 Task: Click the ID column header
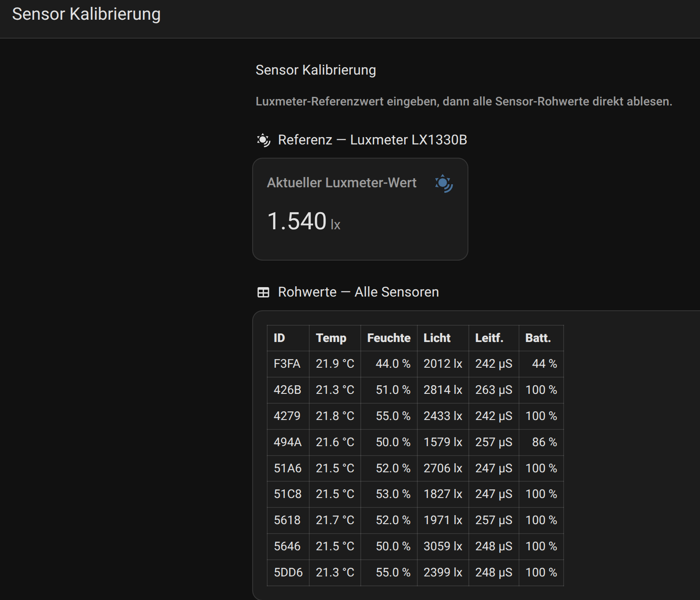click(279, 338)
